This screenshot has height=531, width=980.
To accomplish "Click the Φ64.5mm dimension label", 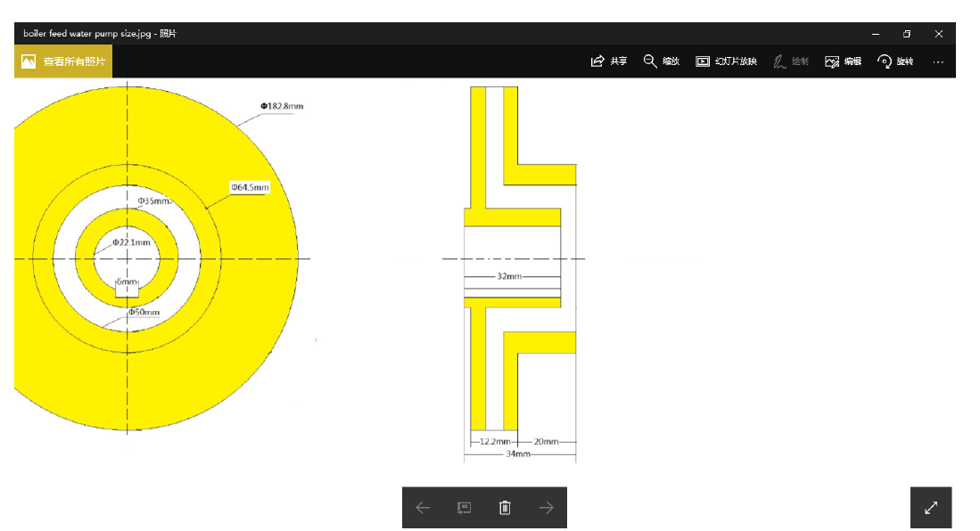I will [250, 187].
